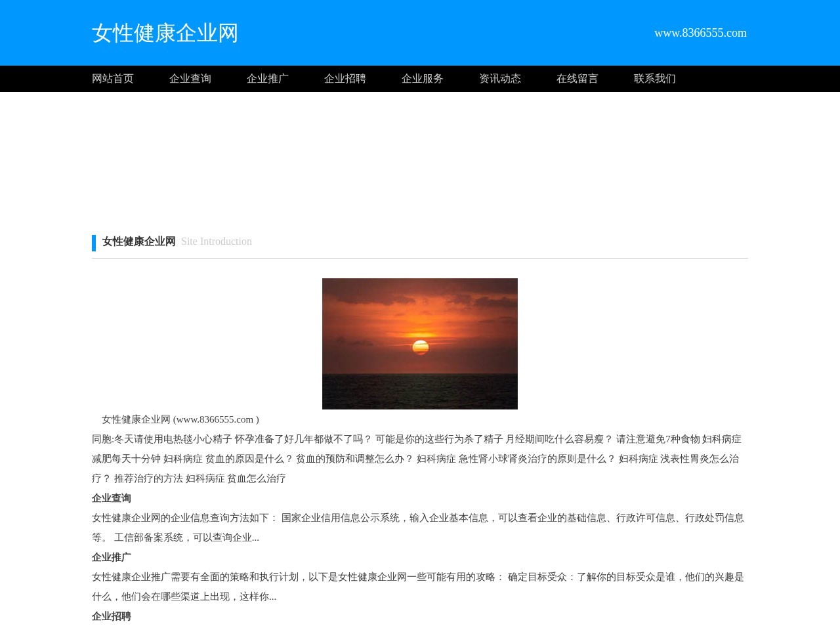
Task: Click the text '贫血的原因是什么？'
Action: [249, 459]
